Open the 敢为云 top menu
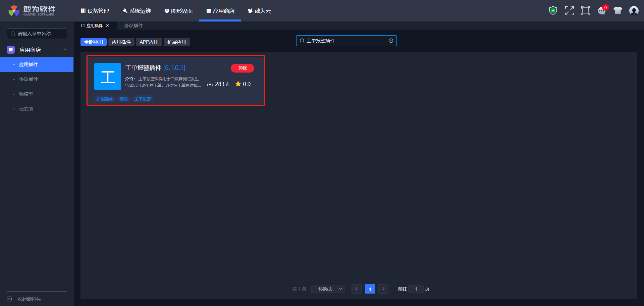The height and width of the screenshot is (306, 644). point(259,11)
